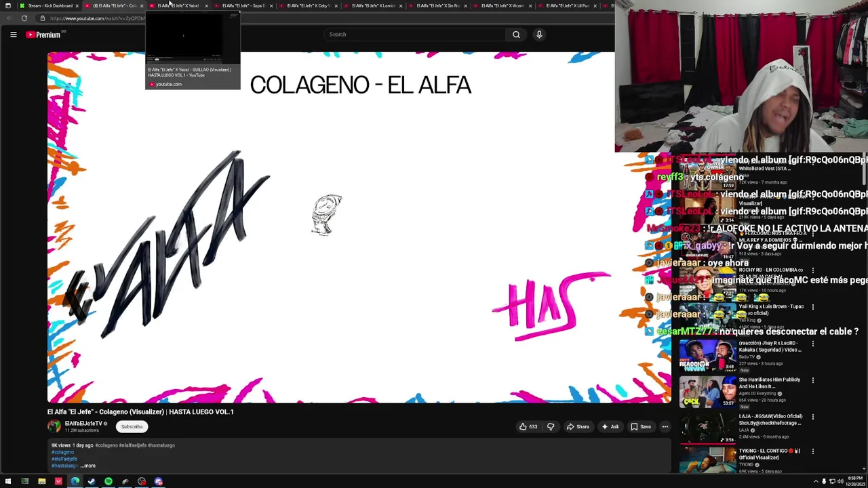Play TYKING - EL CONTIGO thumbnail

(707, 461)
